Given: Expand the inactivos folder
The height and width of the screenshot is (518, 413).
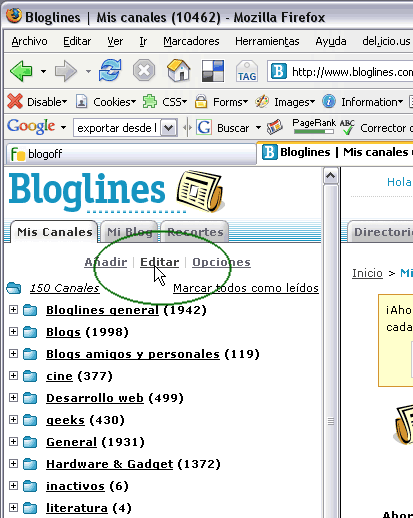Looking at the screenshot, I should click(x=13, y=485).
